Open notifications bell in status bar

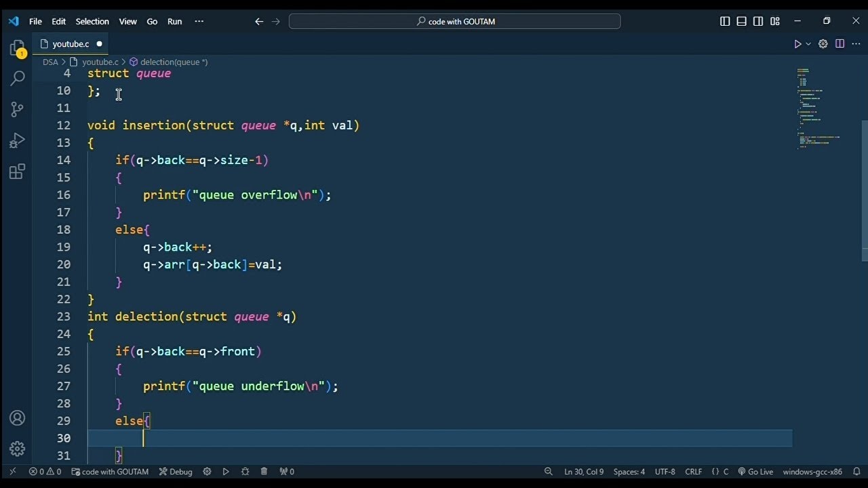click(856, 472)
